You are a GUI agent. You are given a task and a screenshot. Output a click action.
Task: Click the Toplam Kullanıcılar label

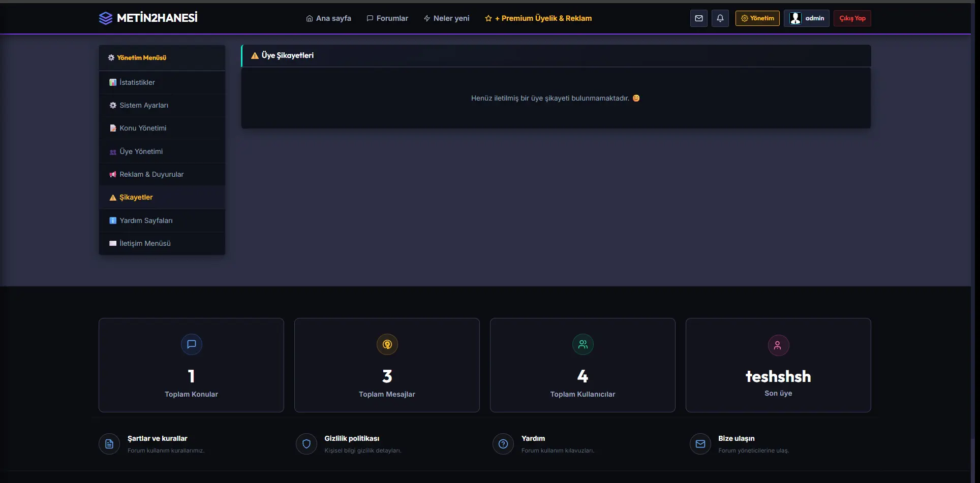[583, 394]
